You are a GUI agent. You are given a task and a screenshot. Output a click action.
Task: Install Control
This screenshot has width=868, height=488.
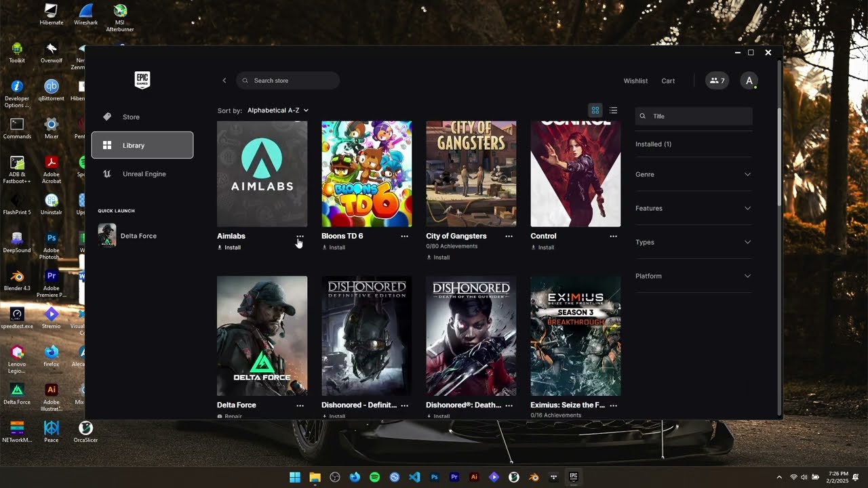542,247
